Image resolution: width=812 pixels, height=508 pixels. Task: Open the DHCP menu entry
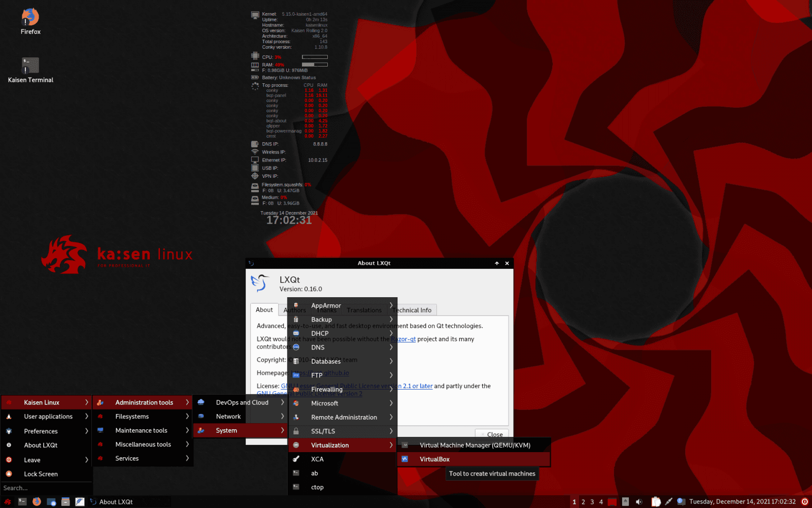pos(343,333)
